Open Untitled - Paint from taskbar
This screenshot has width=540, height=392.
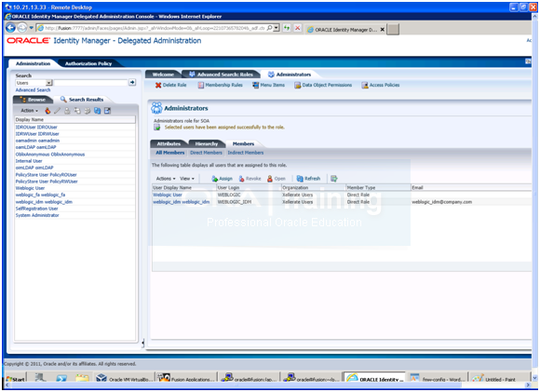499,379
